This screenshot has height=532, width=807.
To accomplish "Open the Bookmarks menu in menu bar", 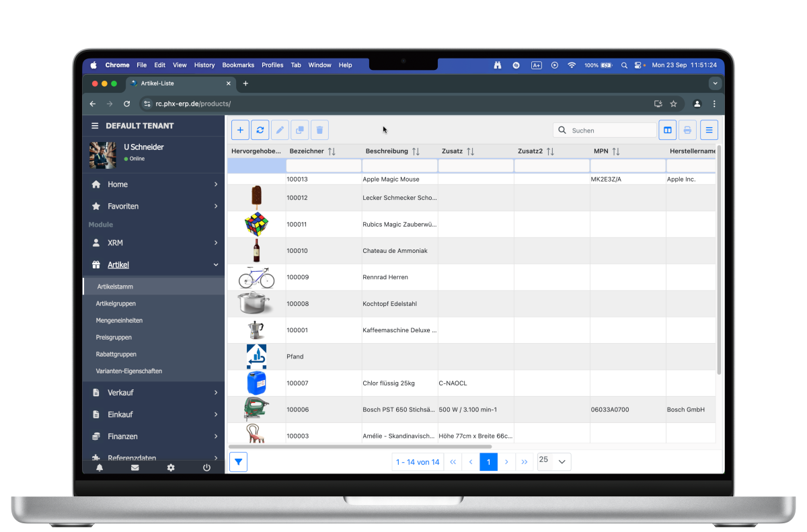I will click(238, 65).
